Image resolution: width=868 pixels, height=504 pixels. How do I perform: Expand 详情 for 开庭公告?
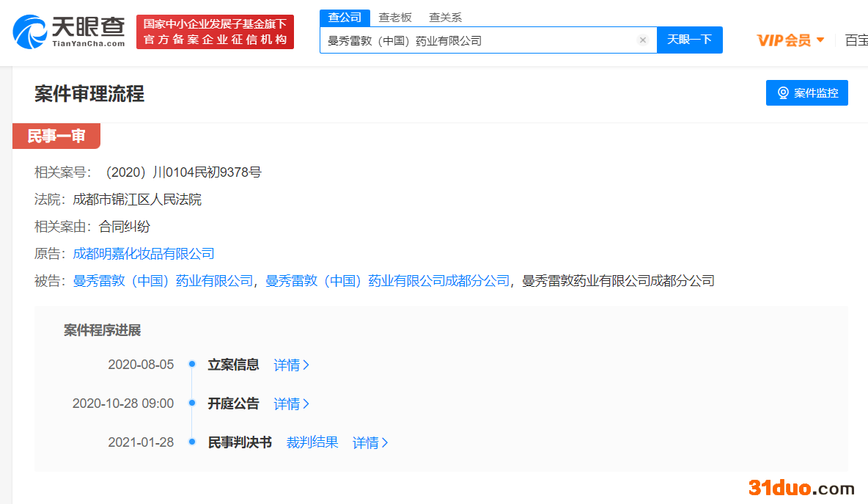(x=291, y=403)
